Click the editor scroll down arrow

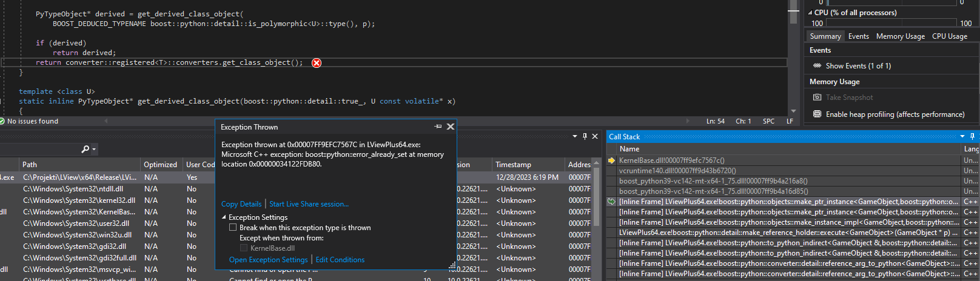793,111
